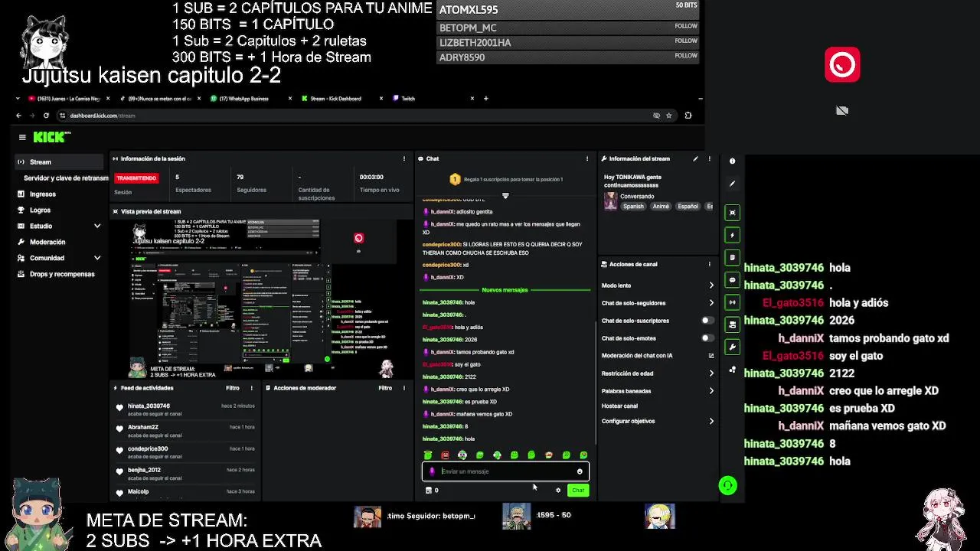Open a new browser tab
This screenshot has width=980, height=551.
coord(485,99)
